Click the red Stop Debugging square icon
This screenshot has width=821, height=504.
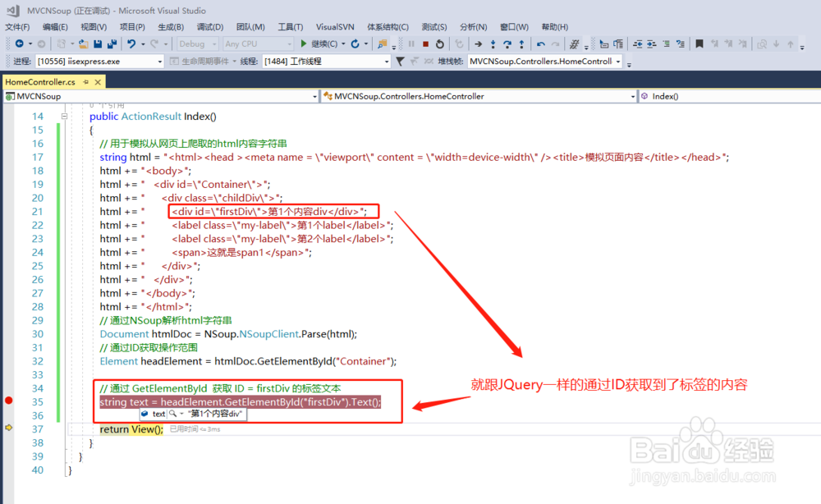pos(428,44)
